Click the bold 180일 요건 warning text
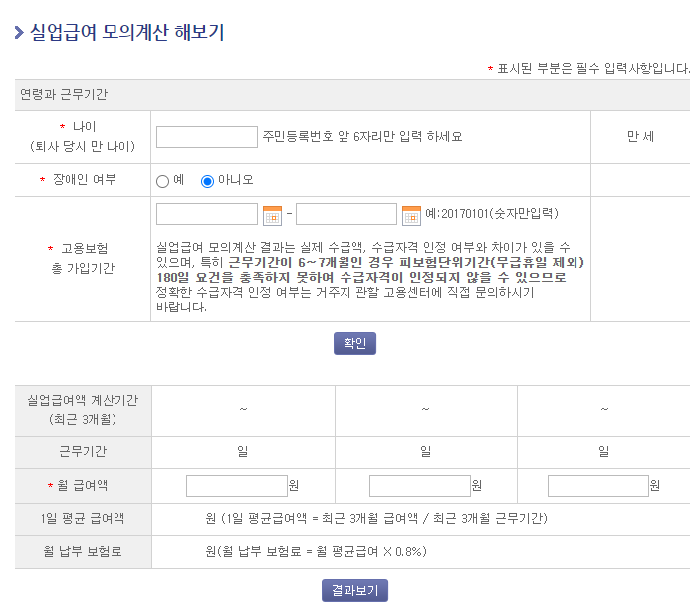Viewport: 690px width, 616px height. pyautogui.click(x=370, y=270)
